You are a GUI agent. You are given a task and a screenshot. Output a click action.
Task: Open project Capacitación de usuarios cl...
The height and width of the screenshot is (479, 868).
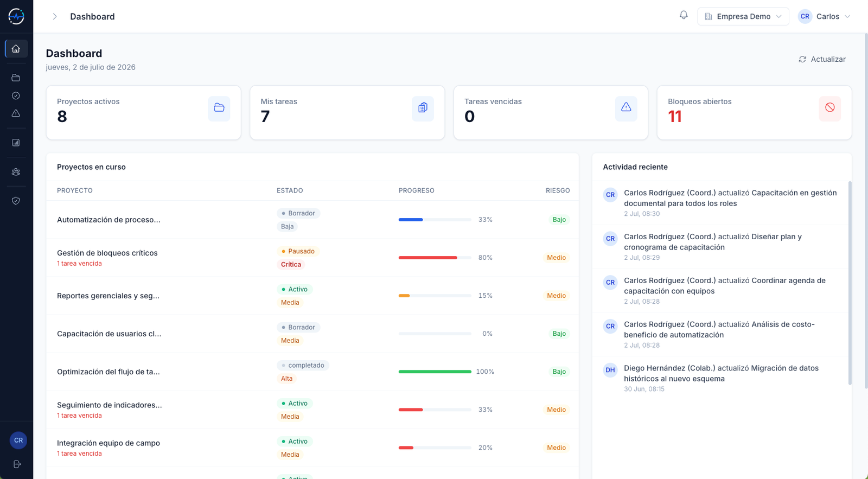coord(109,334)
